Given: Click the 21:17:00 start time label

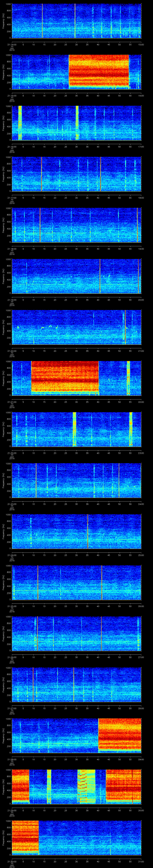Looking at the screenshot, I should tap(12, 198).
